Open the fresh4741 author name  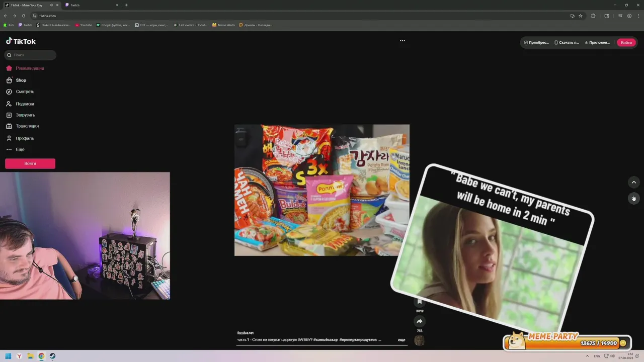(246, 333)
